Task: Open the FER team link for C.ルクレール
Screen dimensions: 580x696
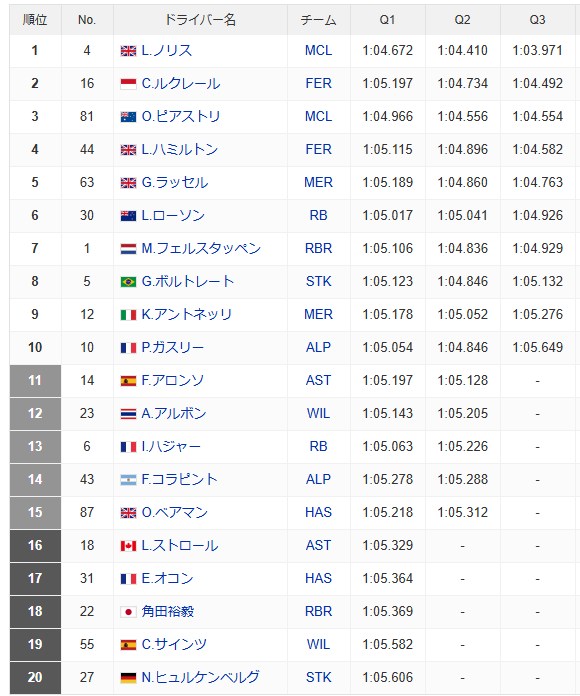Action: [x=318, y=83]
